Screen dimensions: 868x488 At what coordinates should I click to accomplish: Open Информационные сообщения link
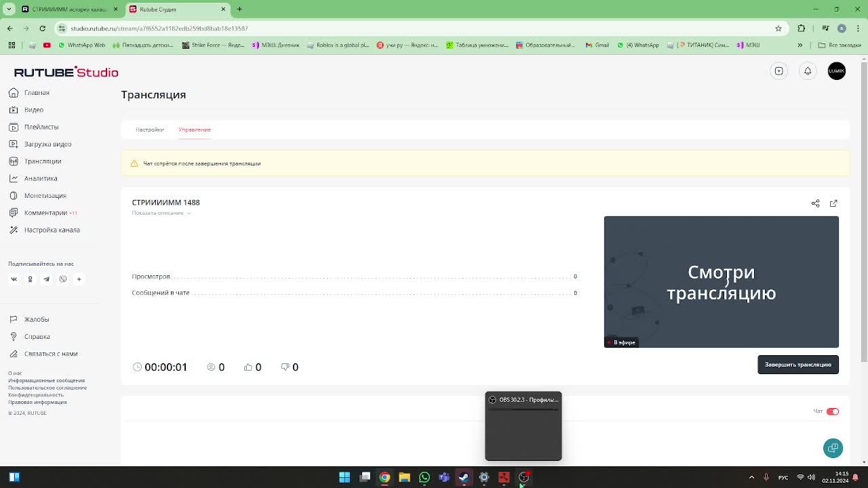point(47,381)
